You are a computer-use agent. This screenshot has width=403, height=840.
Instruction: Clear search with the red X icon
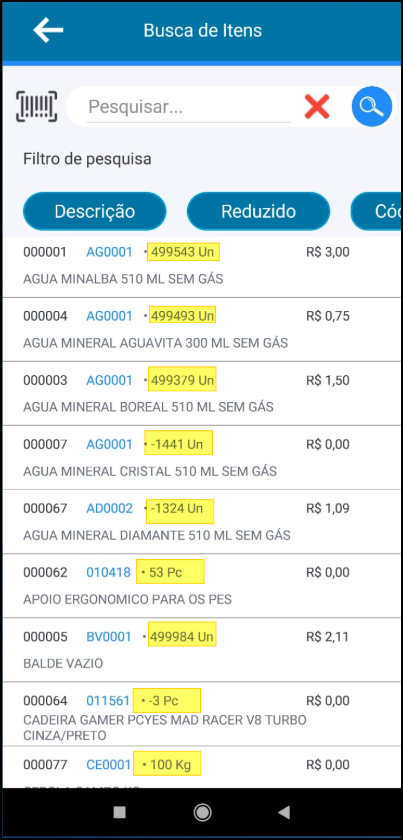(317, 106)
